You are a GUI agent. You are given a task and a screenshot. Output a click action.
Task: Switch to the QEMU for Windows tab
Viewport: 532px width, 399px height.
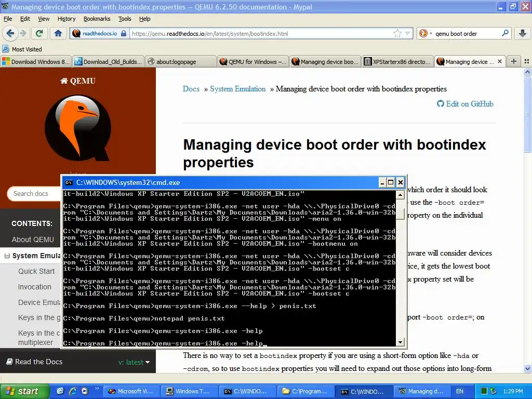point(253,61)
